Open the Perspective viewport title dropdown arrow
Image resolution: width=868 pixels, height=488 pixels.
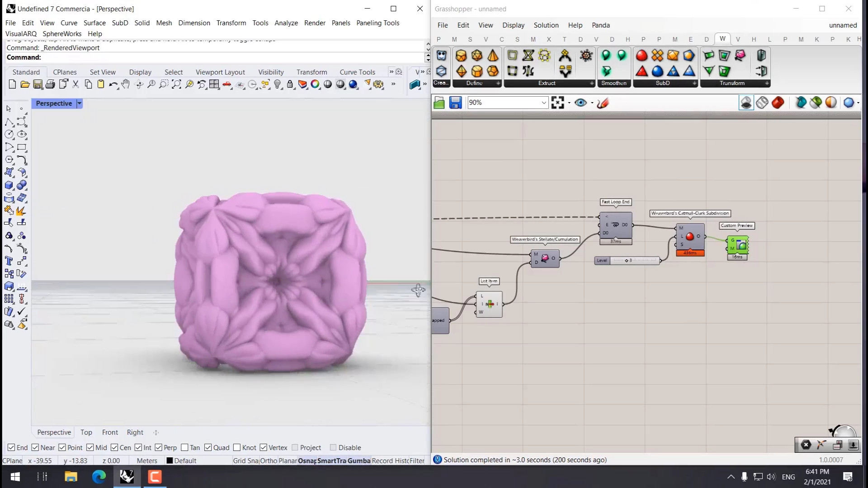pyautogui.click(x=80, y=103)
